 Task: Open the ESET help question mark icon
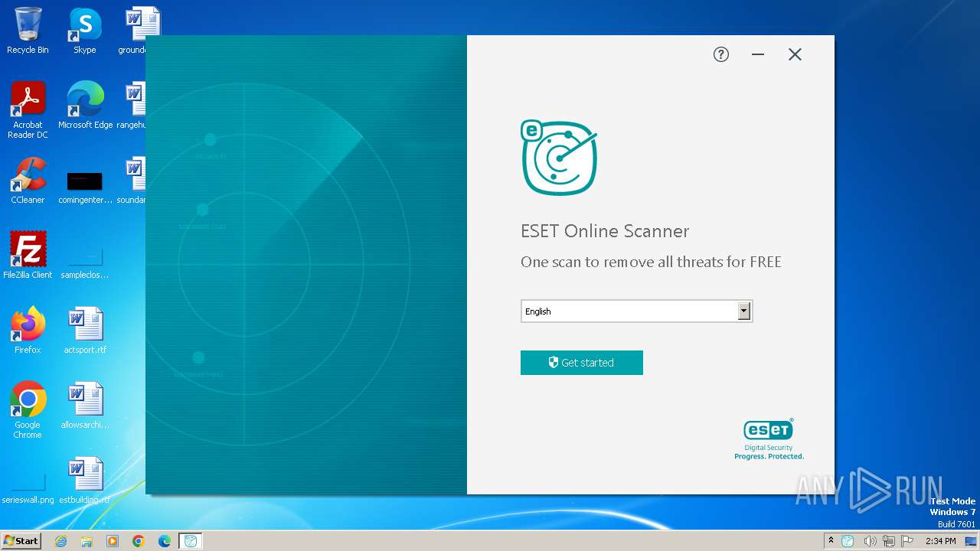click(x=721, y=54)
